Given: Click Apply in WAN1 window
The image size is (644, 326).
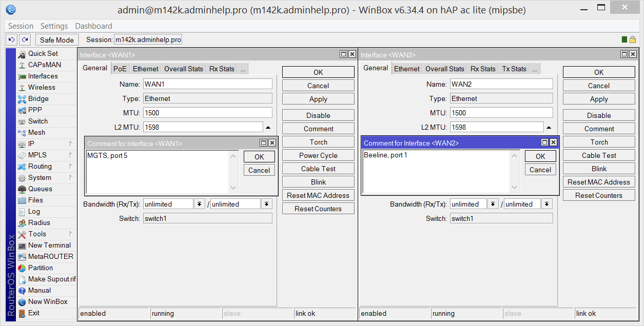Looking at the screenshot, I should point(318,99).
